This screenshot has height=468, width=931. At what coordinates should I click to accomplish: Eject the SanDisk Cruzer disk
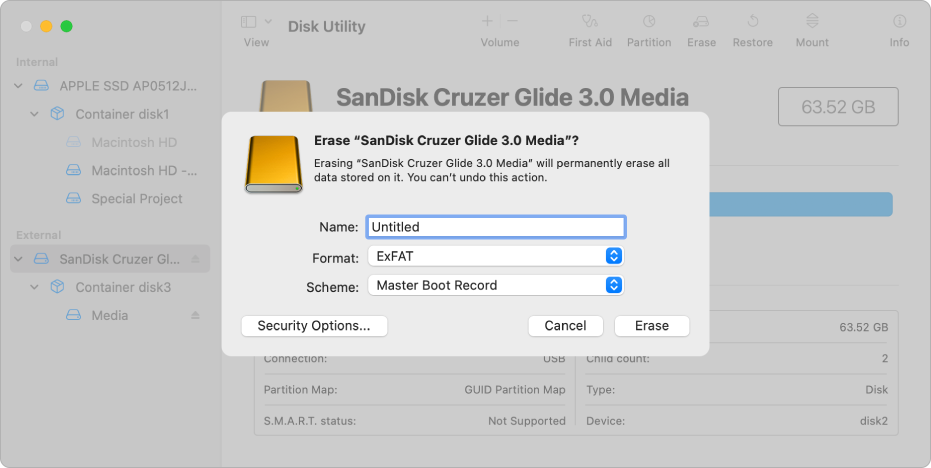[x=195, y=259]
